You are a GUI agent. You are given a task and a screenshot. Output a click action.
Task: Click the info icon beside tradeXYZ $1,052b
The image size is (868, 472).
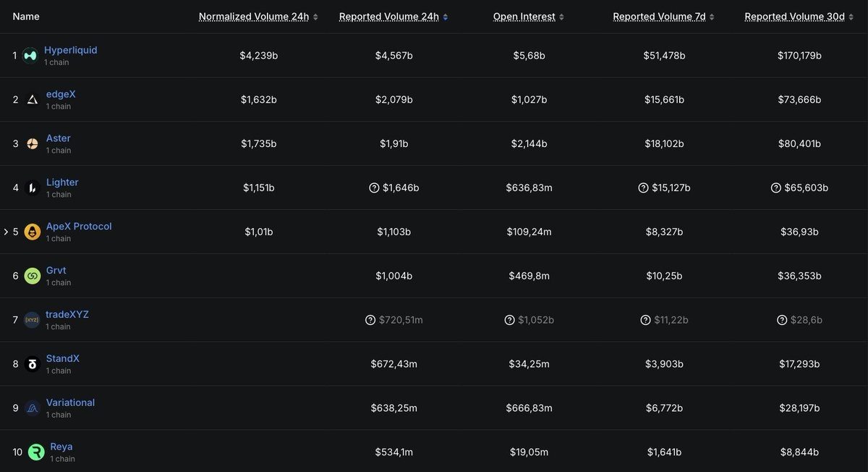tap(509, 320)
